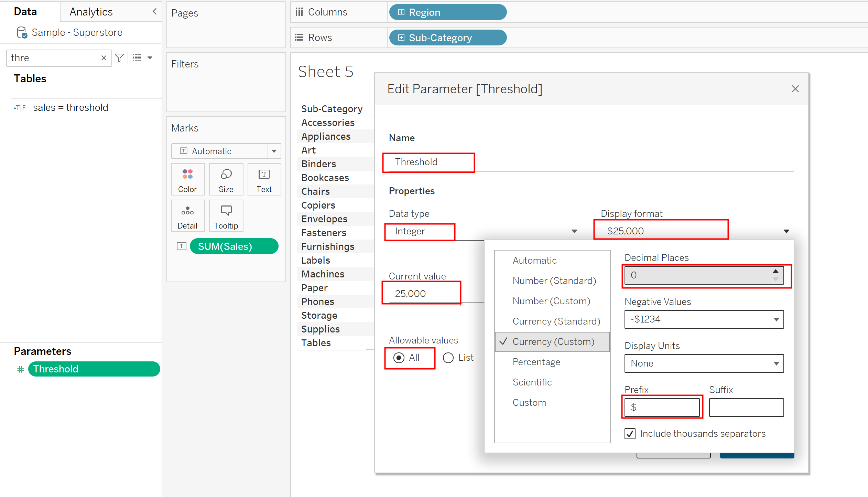Expand the Display Units dropdown
The height and width of the screenshot is (497, 868).
pyautogui.click(x=704, y=363)
